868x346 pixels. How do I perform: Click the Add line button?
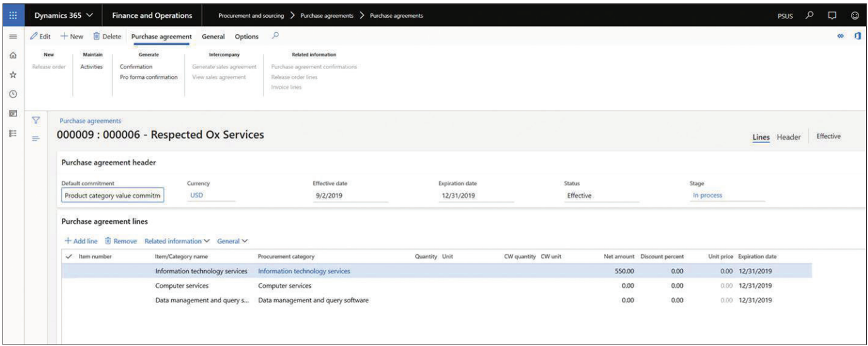[x=81, y=241]
